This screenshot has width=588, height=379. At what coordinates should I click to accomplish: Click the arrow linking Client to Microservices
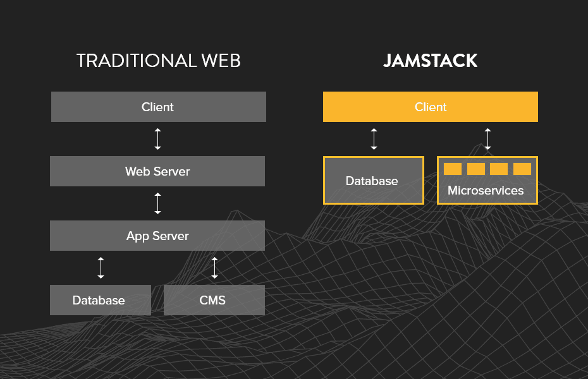tap(487, 138)
